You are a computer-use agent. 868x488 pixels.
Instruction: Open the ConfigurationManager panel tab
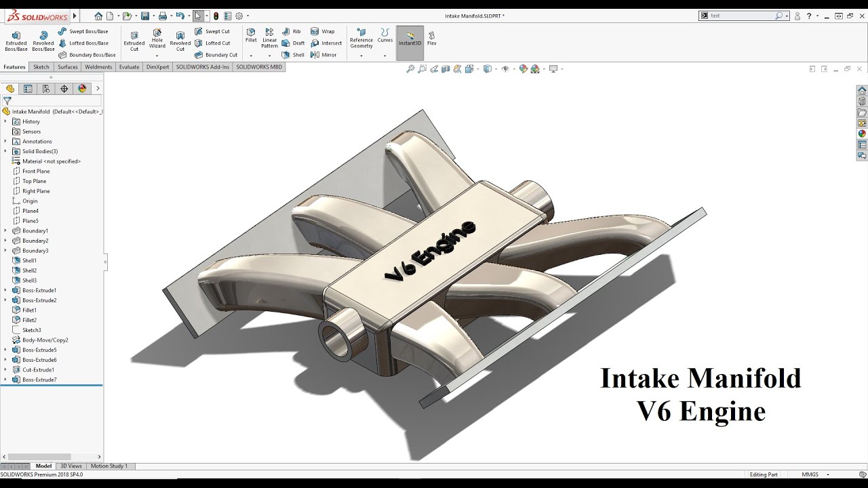point(46,88)
